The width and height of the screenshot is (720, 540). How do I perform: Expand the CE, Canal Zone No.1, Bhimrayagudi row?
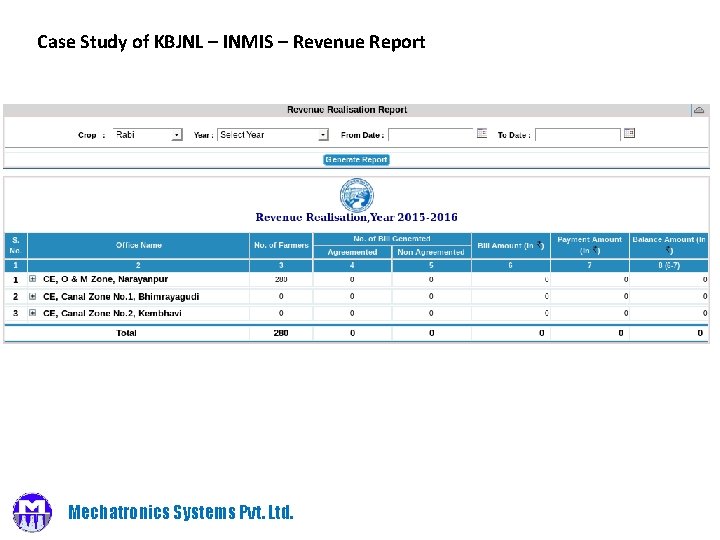(x=33, y=296)
